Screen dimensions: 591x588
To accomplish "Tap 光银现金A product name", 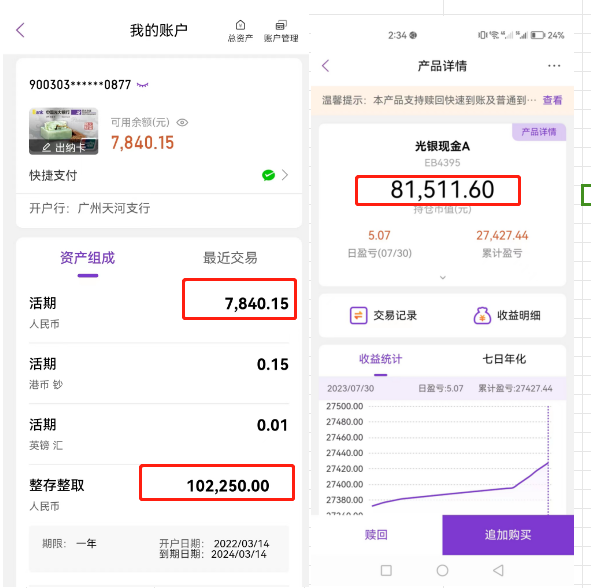I will [442, 146].
